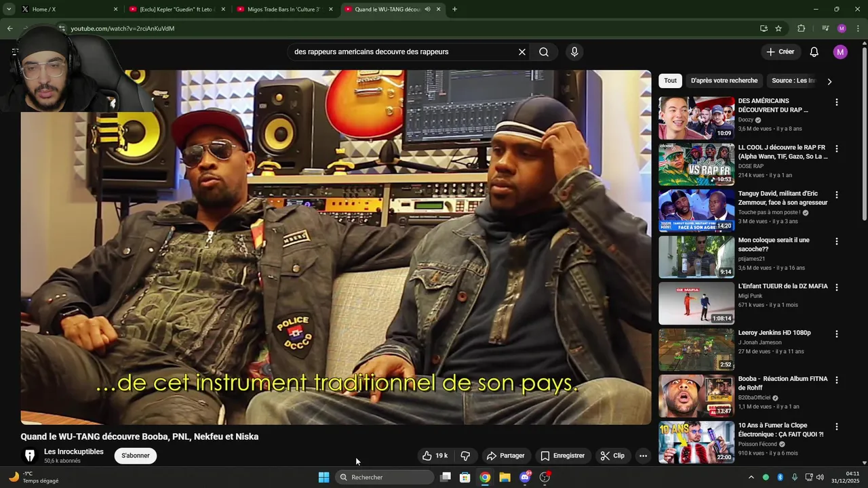Subscribe with the S'abonner button
This screenshot has width=868, height=488.
pyautogui.click(x=136, y=455)
